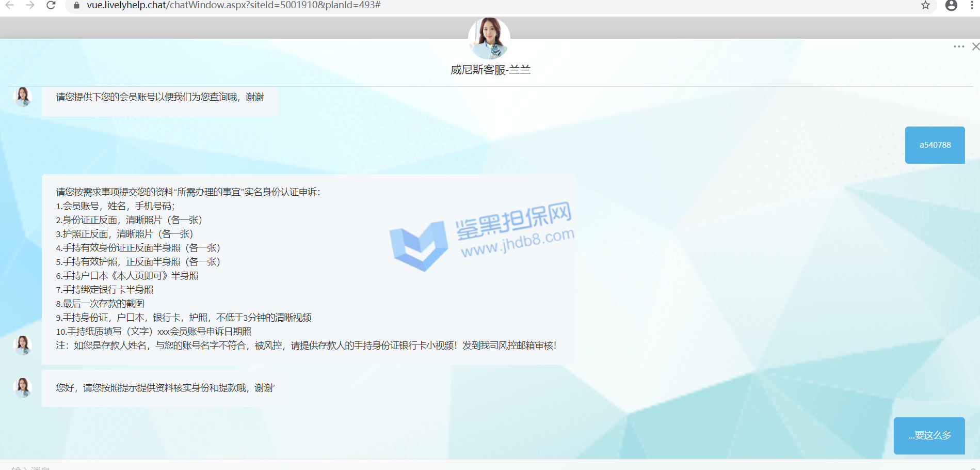The width and height of the screenshot is (980, 470).
Task: Click the agent name 威尼斯客服-兰兰
Action: [490, 70]
